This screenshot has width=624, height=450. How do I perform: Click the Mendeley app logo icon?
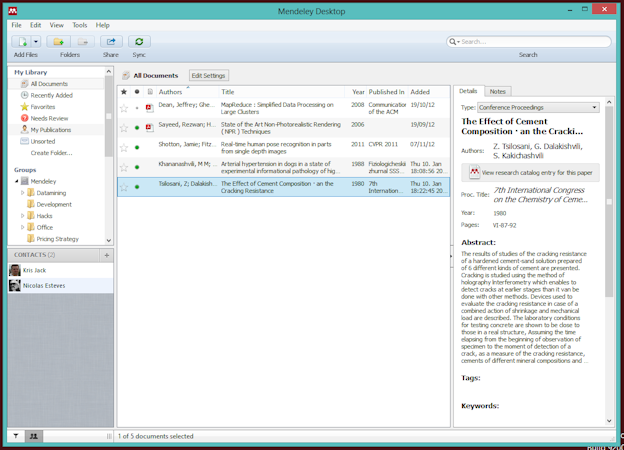pyautogui.click(x=13, y=11)
